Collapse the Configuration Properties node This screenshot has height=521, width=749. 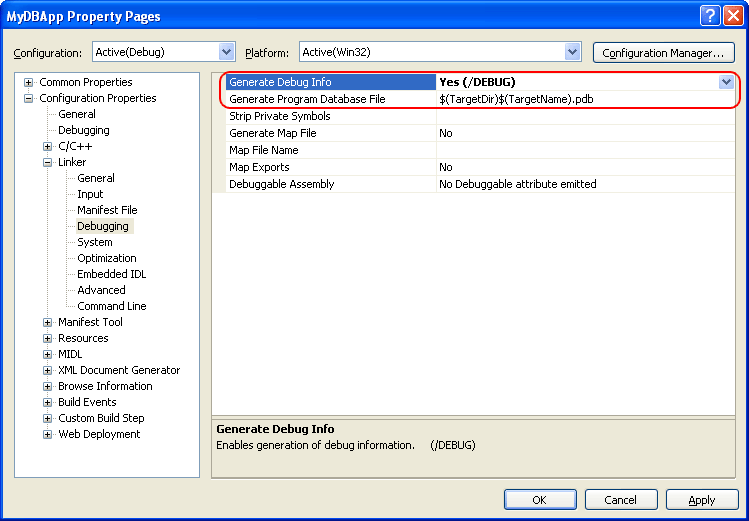(29, 98)
